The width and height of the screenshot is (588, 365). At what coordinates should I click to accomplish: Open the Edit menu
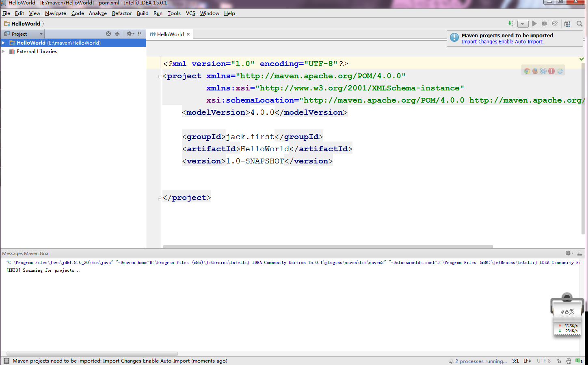pos(19,13)
